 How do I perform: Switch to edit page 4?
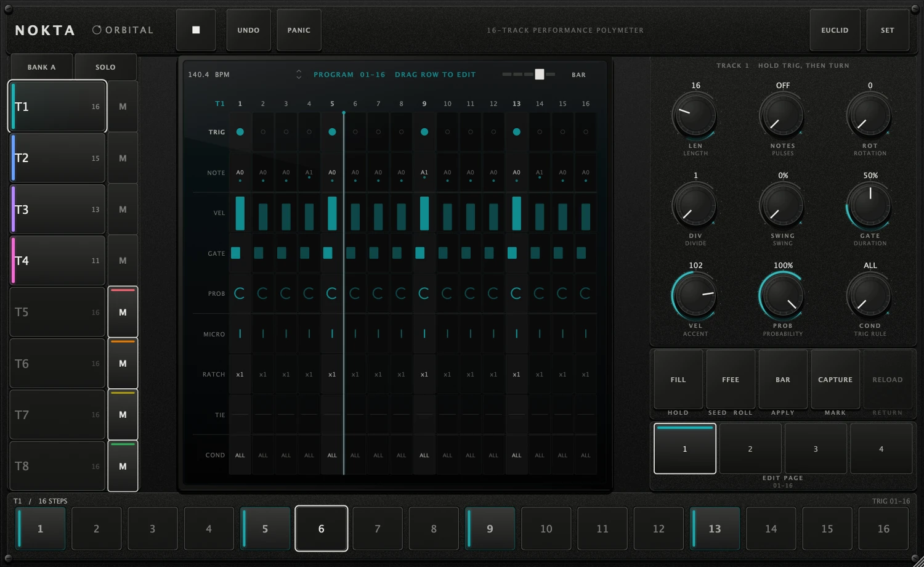(881, 449)
